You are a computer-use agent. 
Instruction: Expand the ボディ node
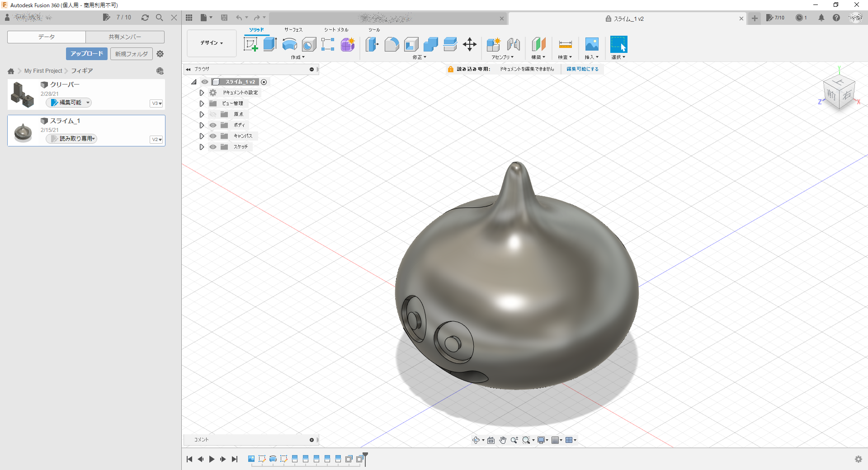click(x=202, y=125)
